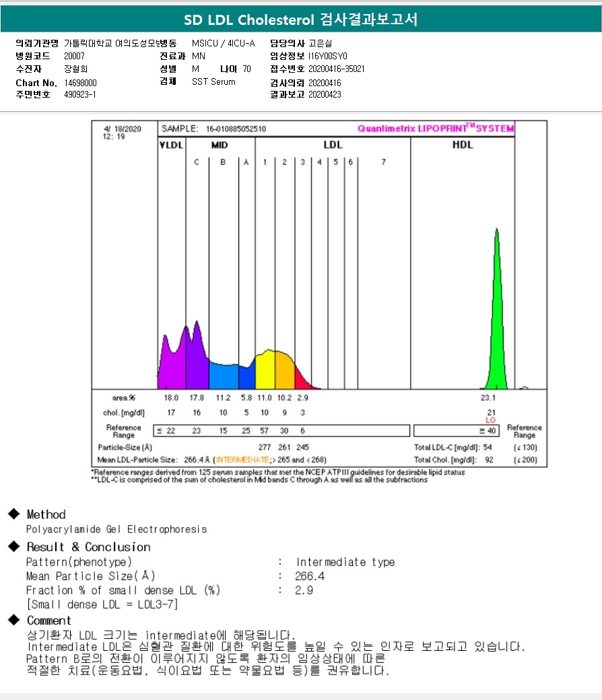The image size is (602, 700).
Task: Click the MID column header
Action: coord(220,145)
